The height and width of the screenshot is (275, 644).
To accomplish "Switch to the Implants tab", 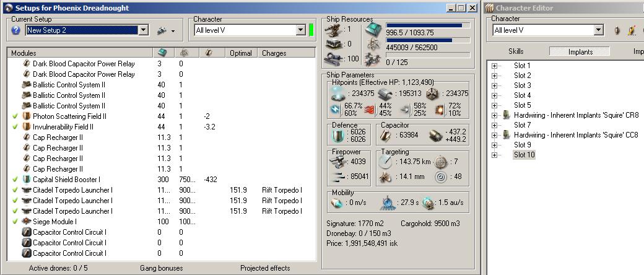I will point(580,52).
